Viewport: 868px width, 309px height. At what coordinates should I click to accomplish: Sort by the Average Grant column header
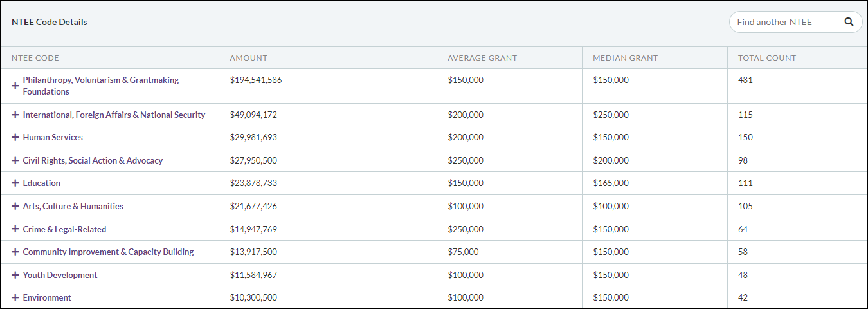(x=482, y=58)
